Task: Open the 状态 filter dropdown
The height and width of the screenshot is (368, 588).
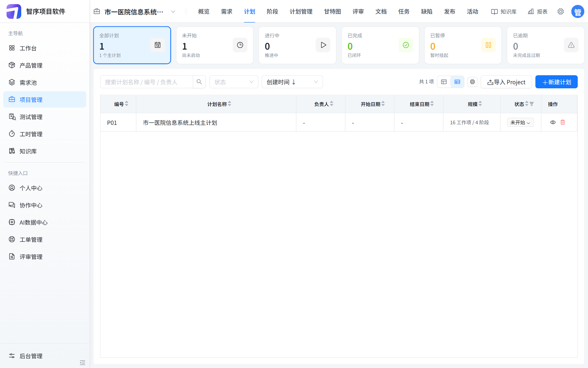Action: (x=234, y=82)
